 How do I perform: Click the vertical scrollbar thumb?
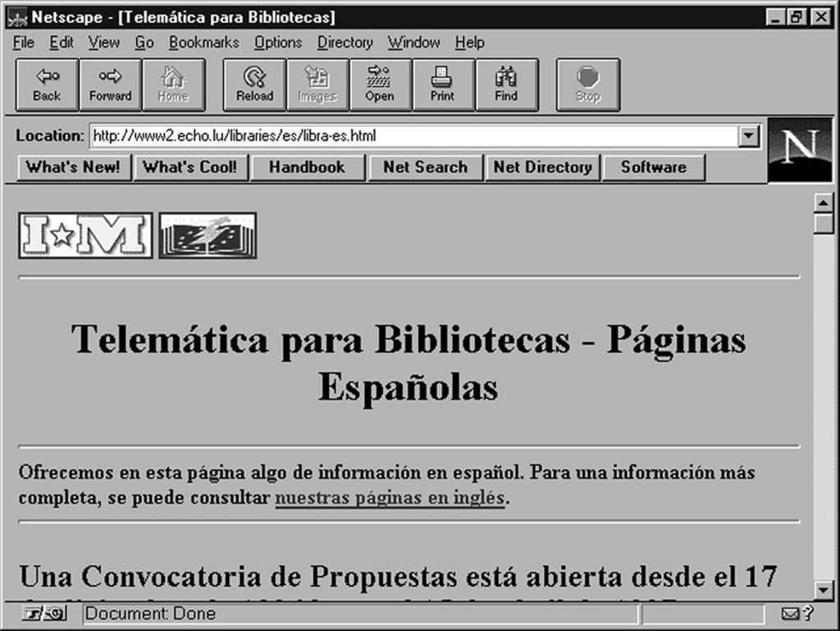(824, 223)
